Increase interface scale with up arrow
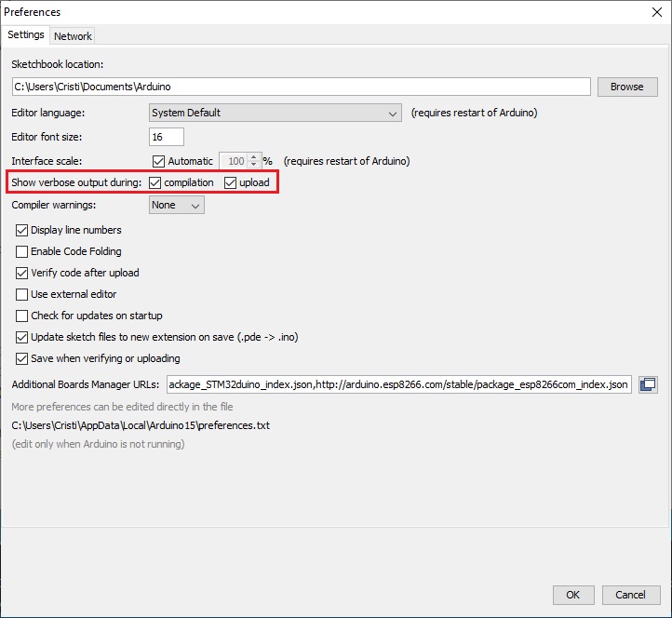The height and width of the screenshot is (618, 672). click(254, 157)
